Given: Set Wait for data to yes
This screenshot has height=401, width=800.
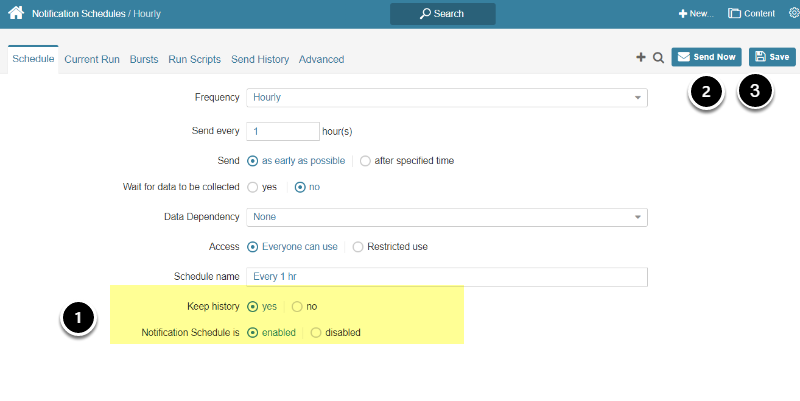Looking at the screenshot, I should click(252, 187).
